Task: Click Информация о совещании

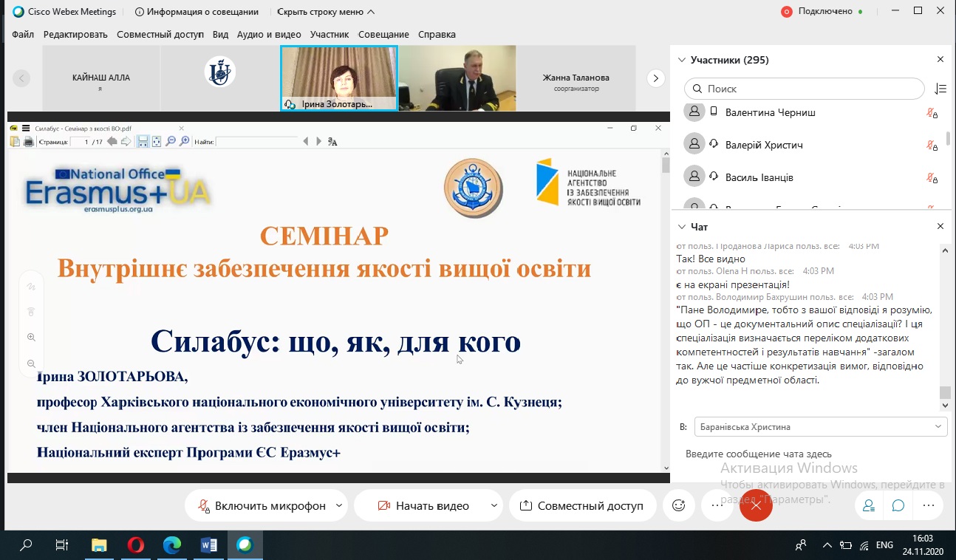Action: (x=197, y=12)
